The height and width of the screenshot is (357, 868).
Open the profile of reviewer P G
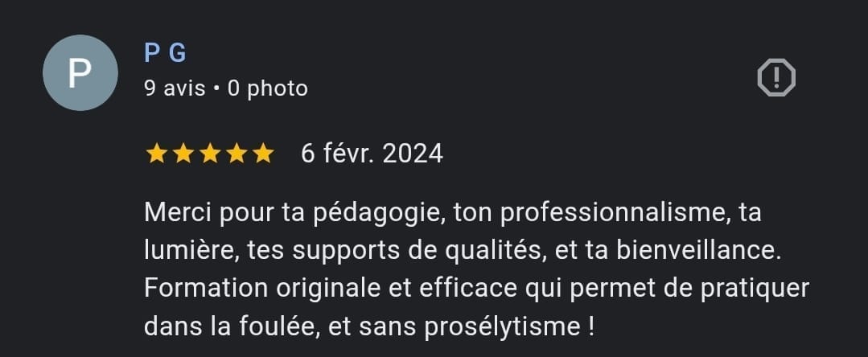coord(165,53)
